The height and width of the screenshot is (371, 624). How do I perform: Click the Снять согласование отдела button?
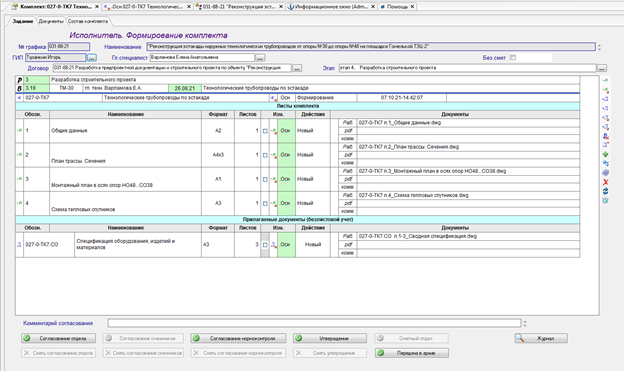58,353
